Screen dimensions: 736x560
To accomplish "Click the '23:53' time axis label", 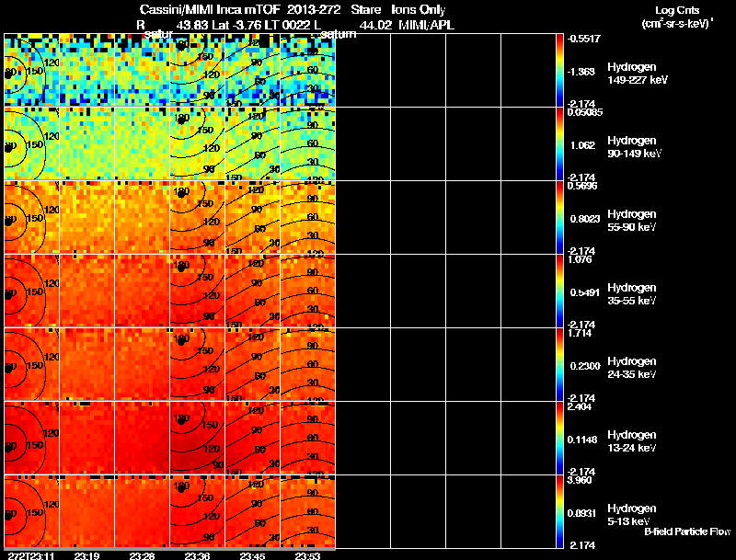I will 308,555.
